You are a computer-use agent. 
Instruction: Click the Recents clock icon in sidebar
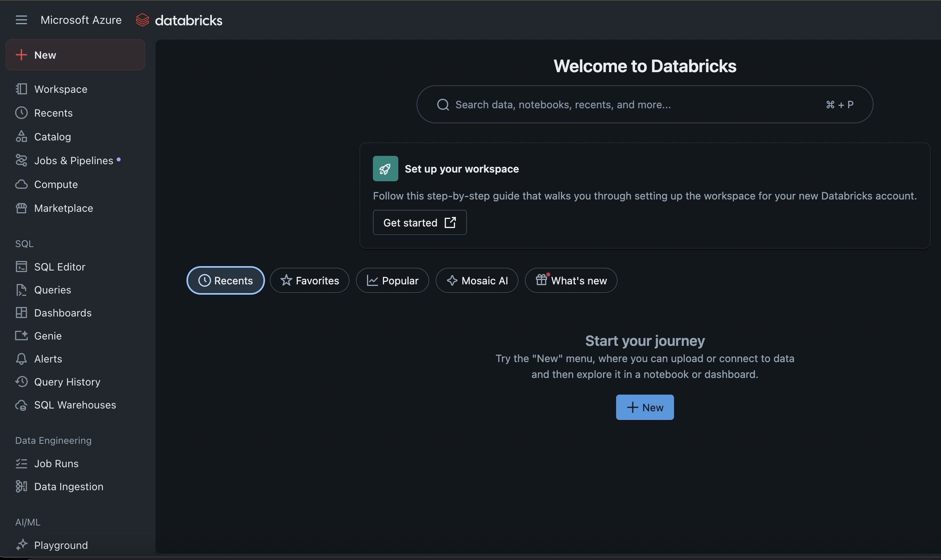tap(21, 113)
